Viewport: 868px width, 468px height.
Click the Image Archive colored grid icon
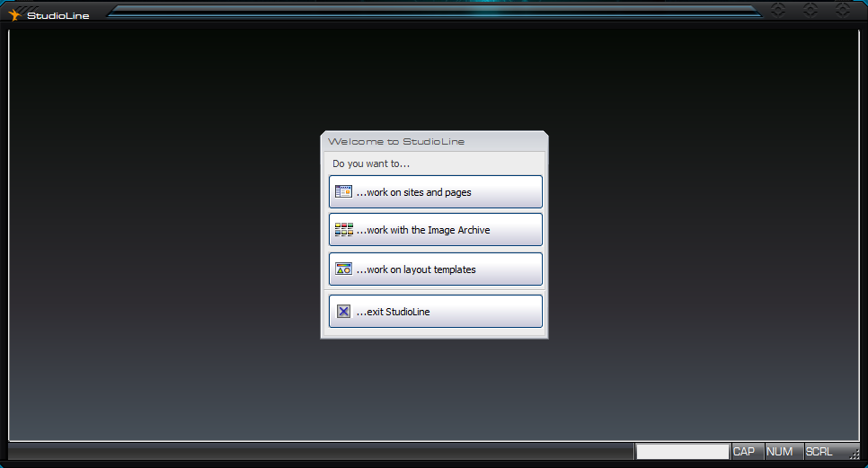[343, 230]
